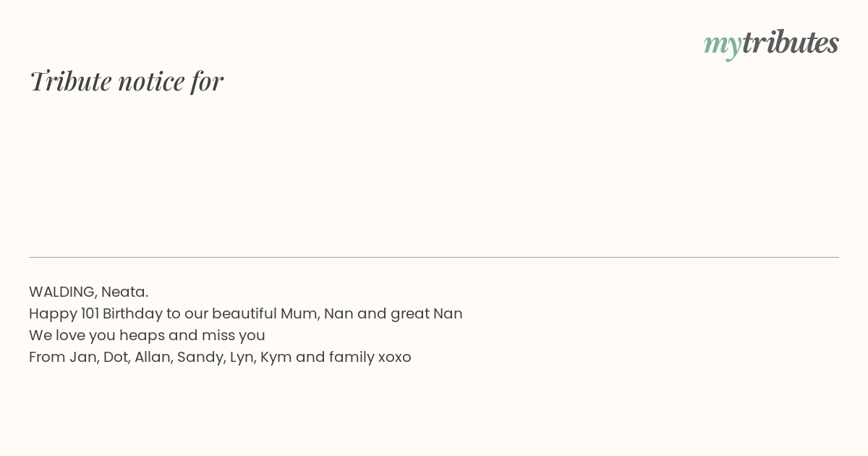This screenshot has width=868, height=456.
Task: Click the name "Kym" in the signature
Action: 276,357
